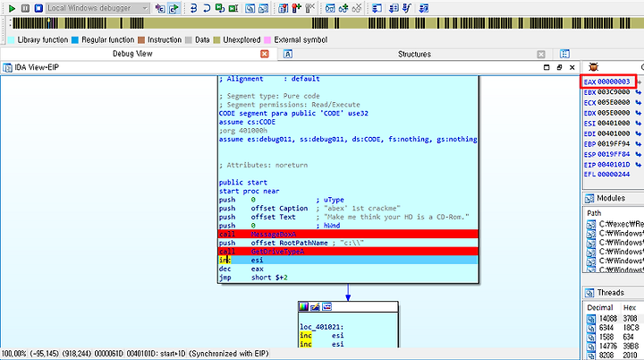The width and height of the screenshot is (644, 360).
Task: Switch to the Debug View tab
Action: [132, 54]
